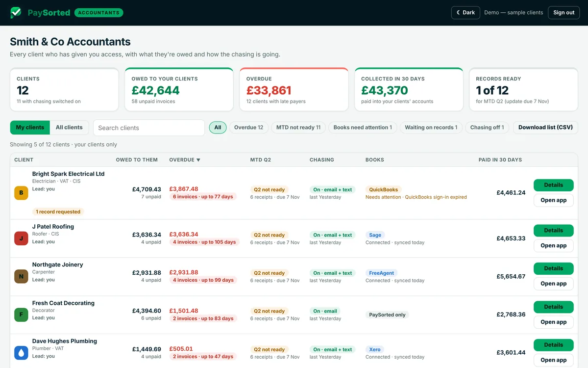Click '4 invoices · up to 99 days'
Viewport: 588px width, 368px height.
(203, 280)
